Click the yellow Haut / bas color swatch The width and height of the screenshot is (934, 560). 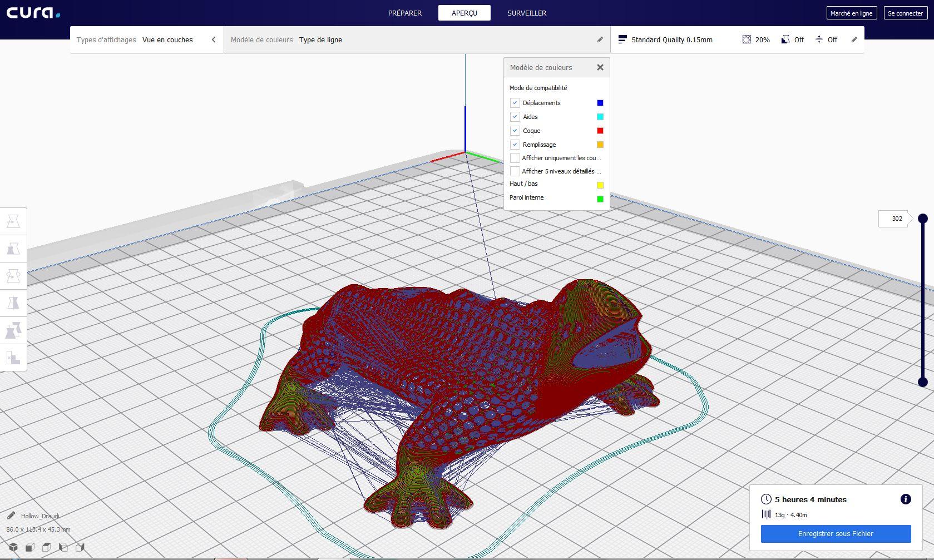click(x=600, y=185)
